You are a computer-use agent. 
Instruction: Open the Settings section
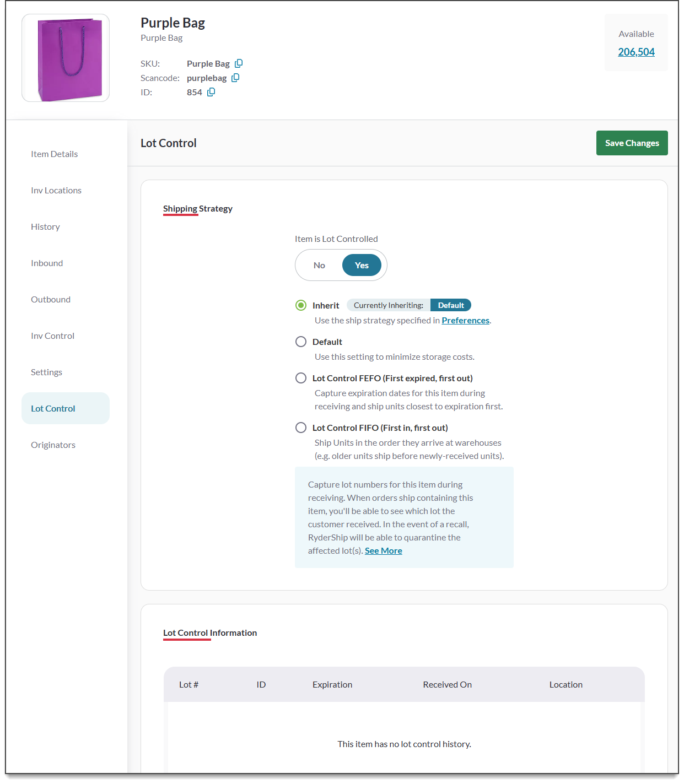[x=46, y=372]
